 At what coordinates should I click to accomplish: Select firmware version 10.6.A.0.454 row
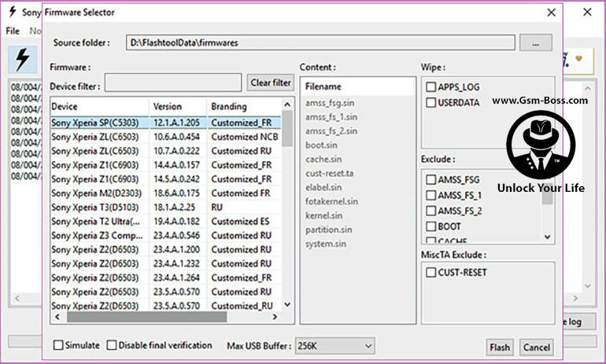click(166, 137)
